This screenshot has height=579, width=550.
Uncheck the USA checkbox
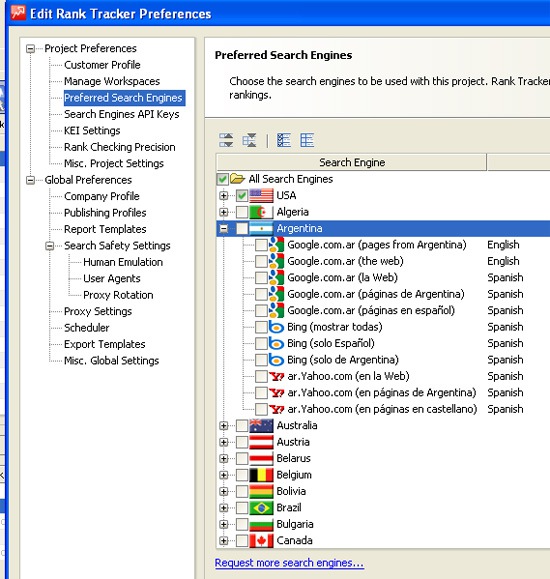242,196
